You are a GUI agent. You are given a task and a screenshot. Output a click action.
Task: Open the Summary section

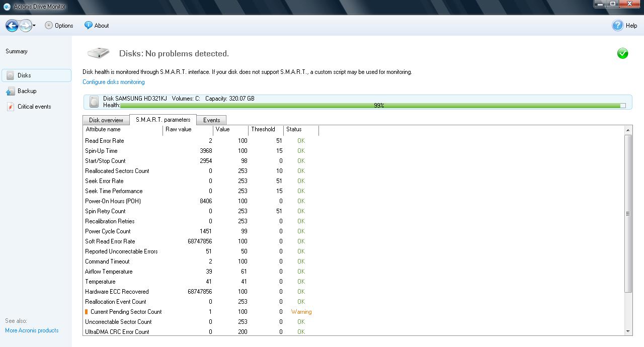tap(17, 51)
